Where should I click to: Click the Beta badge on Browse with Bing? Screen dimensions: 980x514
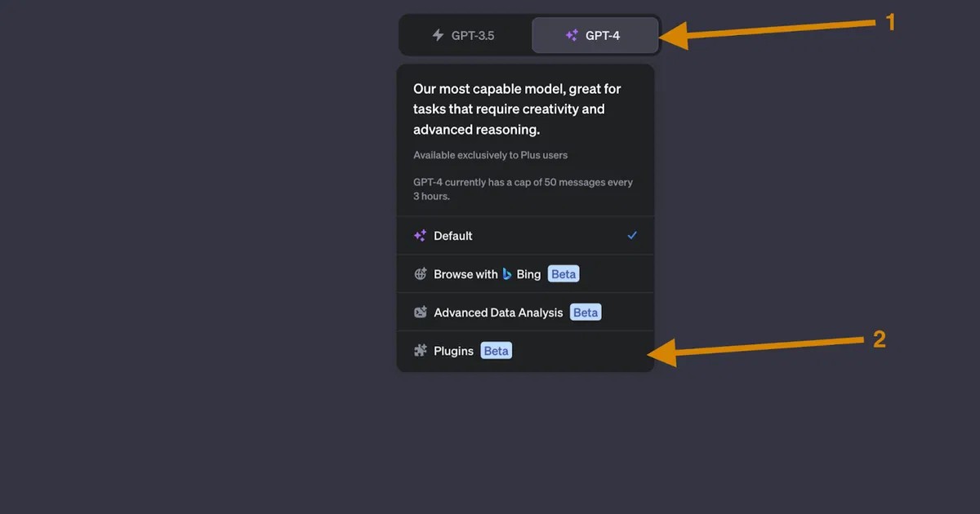pyautogui.click(x=563, y=274)
